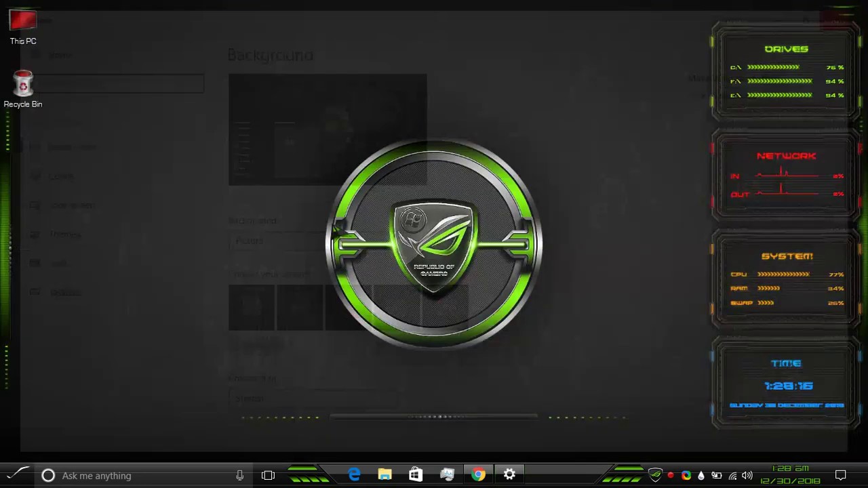Click the RAM usage bar
This screenshot has width=868, height=488.
768,289
